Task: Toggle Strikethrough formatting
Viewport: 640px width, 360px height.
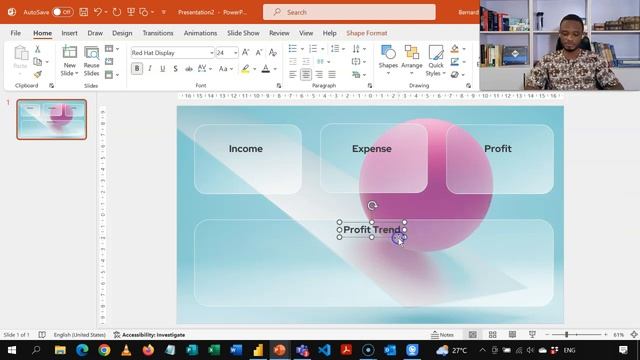Action: [189, 69]
